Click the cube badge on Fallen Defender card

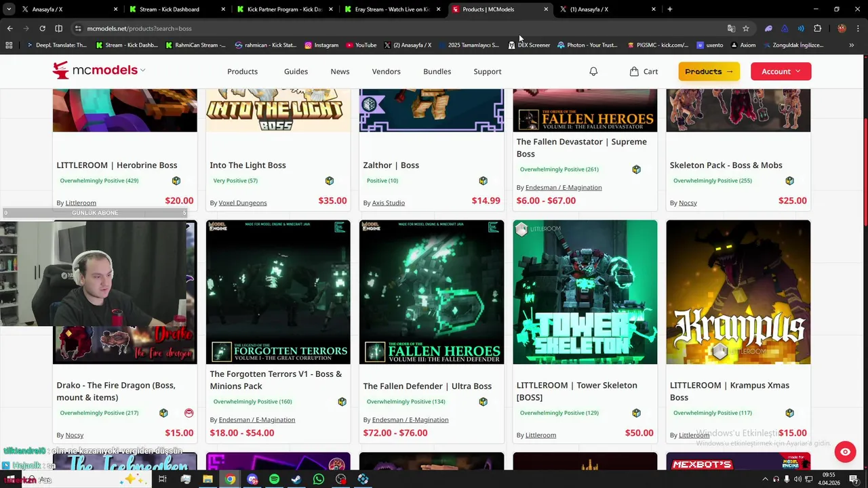click(x=483, y=402)
